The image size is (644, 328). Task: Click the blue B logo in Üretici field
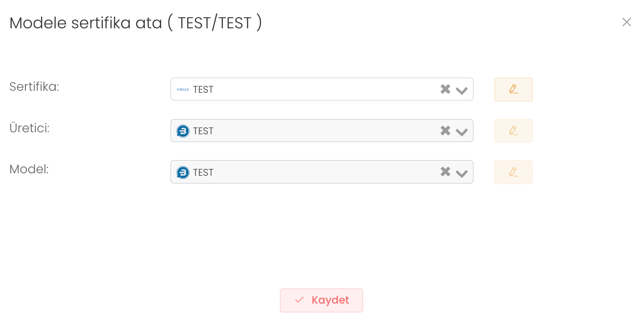click(x=183, y=131)
